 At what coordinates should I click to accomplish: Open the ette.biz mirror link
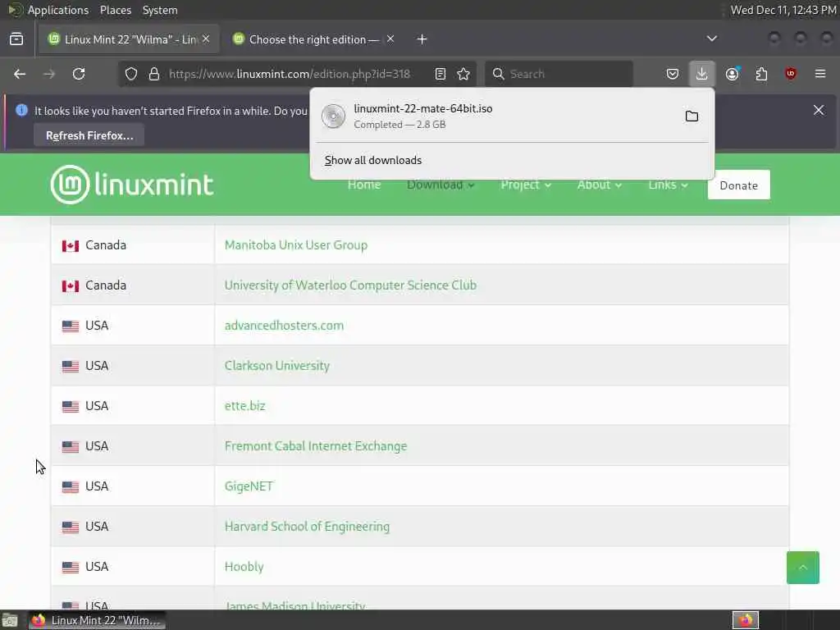(244, 406)
